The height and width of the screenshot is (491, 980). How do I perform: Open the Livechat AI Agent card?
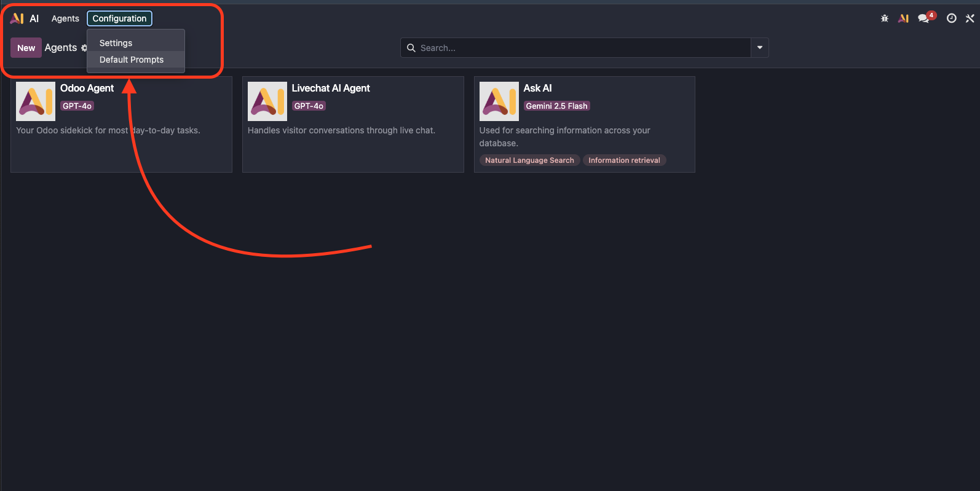352,124
